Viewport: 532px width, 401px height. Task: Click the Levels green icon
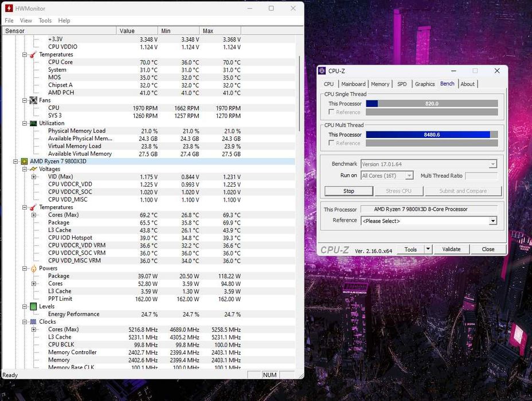pyautogui.click(x=33, y=306)
